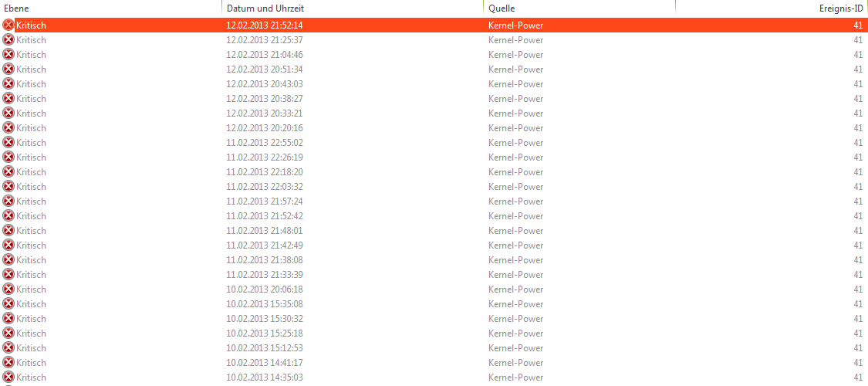
Task: Select the Kritisch row at 10.02.2013 15:12:53
Action: [434, 348]
